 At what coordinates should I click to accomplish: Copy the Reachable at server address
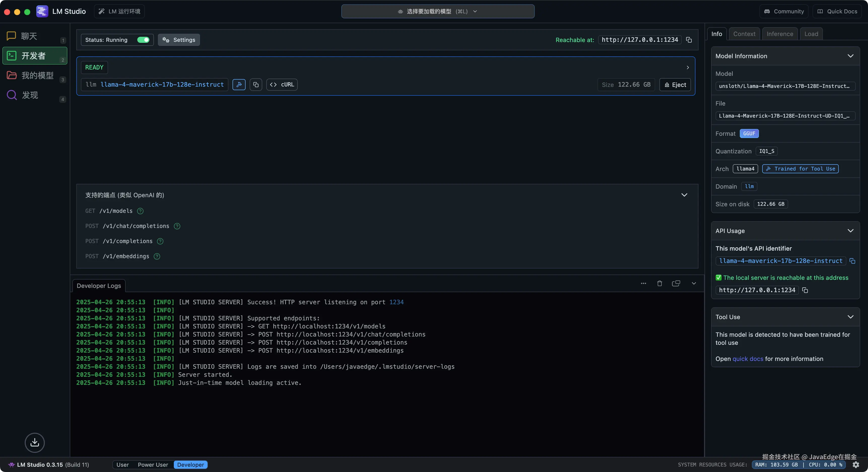(689, 40)
